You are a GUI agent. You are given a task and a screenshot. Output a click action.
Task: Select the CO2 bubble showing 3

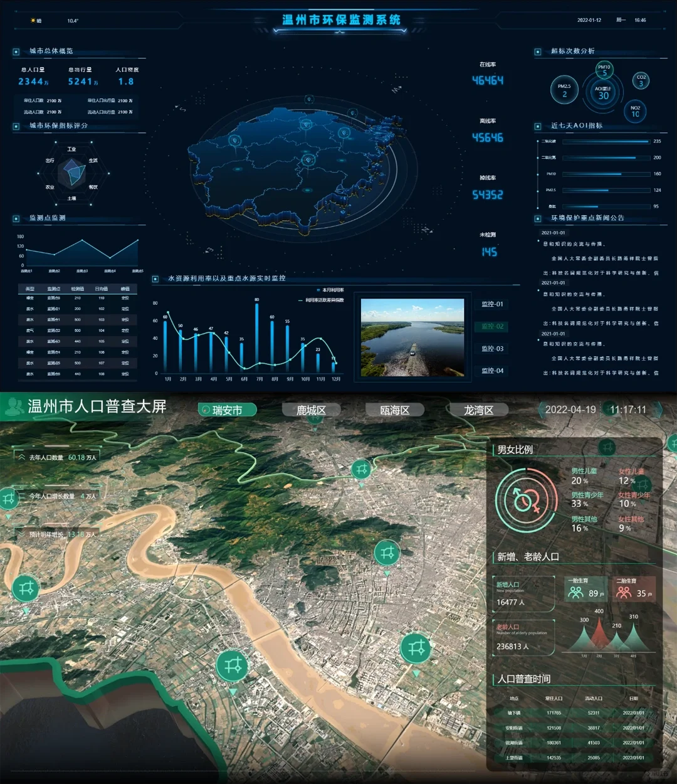[641, 80]
